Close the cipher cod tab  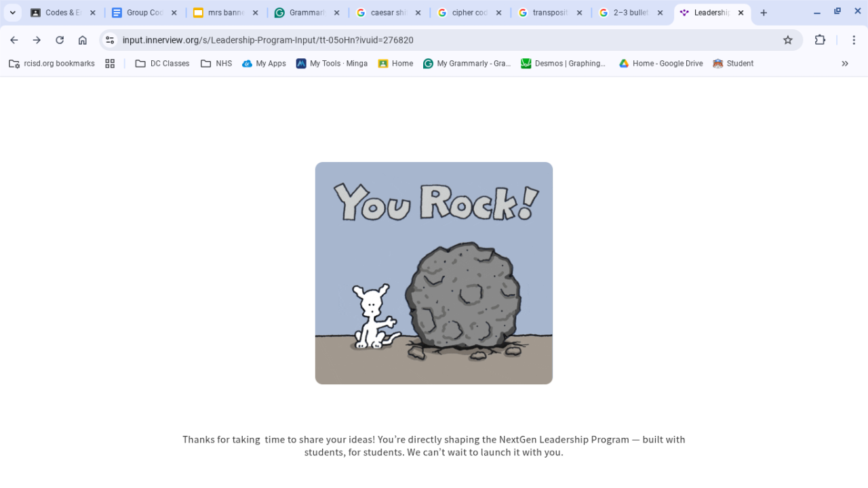coord(499,13)
